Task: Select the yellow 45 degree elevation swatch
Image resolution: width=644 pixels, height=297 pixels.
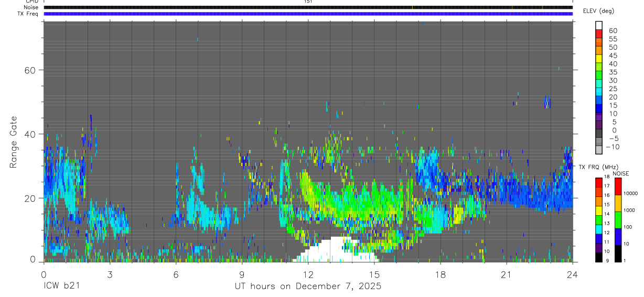Action: pyautogui.click(x=599, y=59)
